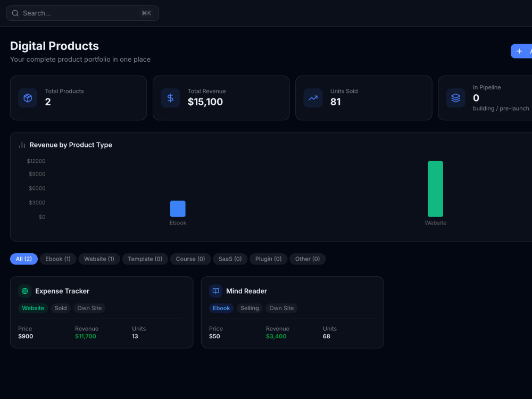This screenshot has height=399, width=532.
Task: Select the Plugin (0) filter tab
Action: [268, 259]
